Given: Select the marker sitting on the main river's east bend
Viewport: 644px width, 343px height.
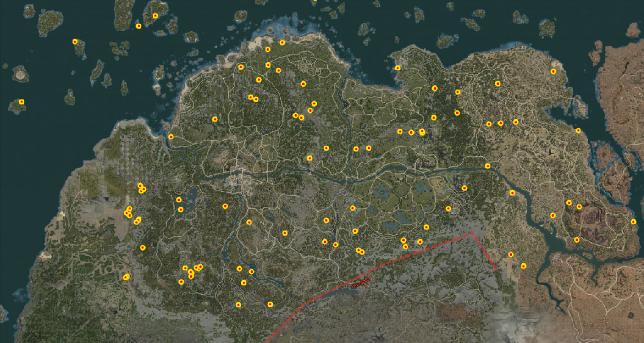Looking at the screenshot, I should 488,166.
